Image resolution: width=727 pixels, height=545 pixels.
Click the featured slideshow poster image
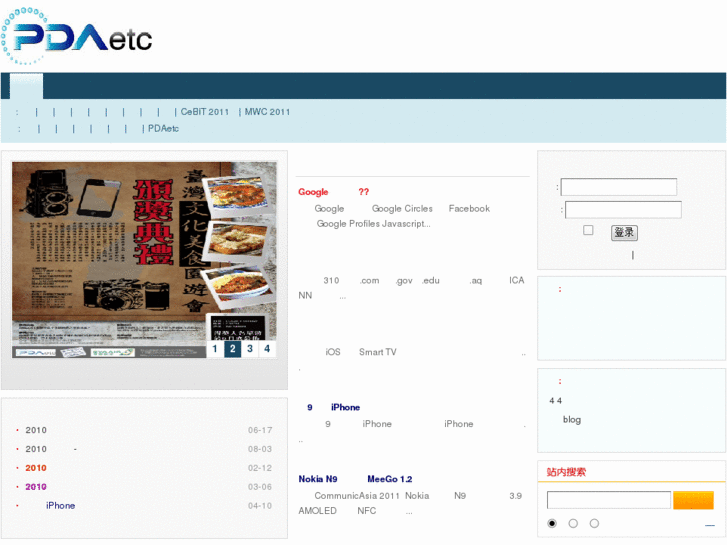tap(144, 260)
